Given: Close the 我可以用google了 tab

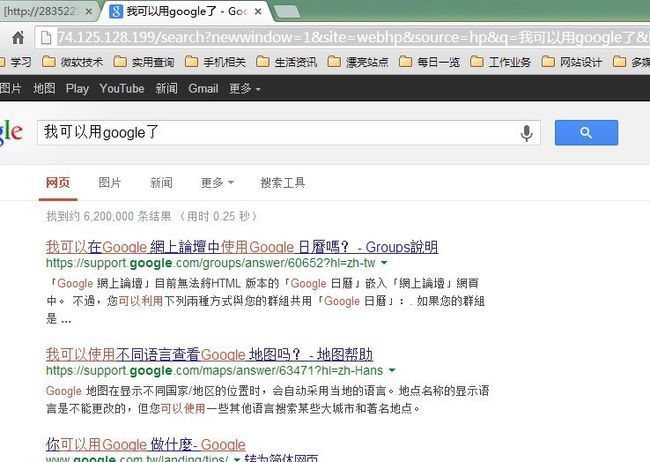Looking at the screenshot, I should pyautogui.click(x=258, y=12).
